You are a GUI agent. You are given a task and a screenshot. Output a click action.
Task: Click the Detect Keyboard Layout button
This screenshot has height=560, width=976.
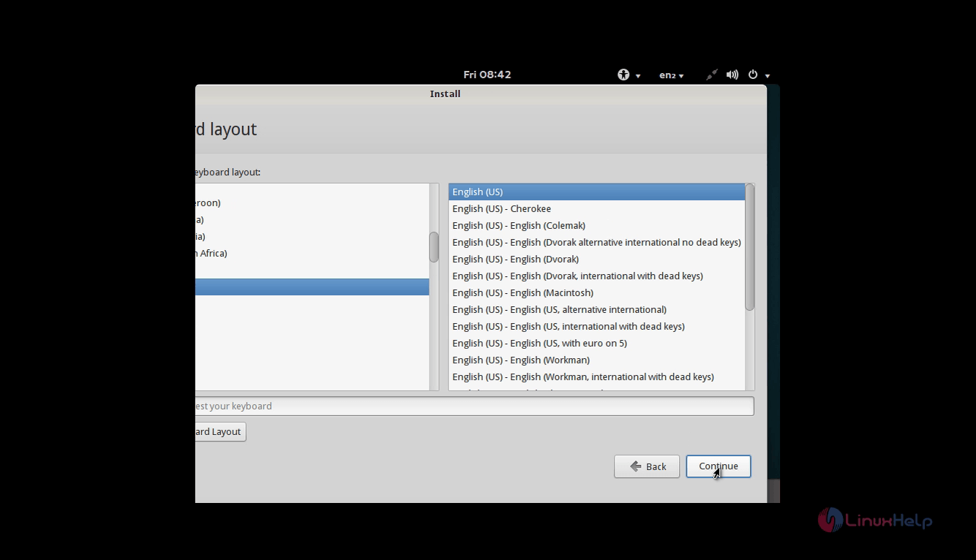pos(220,431)
